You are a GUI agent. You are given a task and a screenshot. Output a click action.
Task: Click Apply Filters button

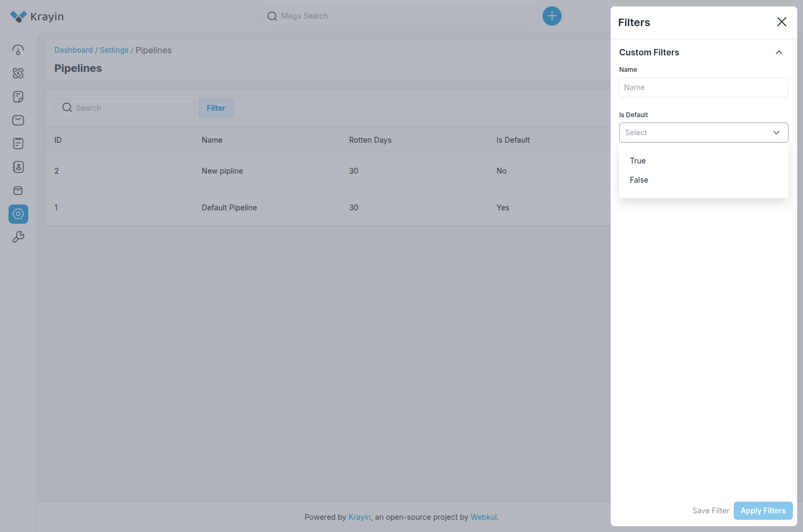pos(763,511)
